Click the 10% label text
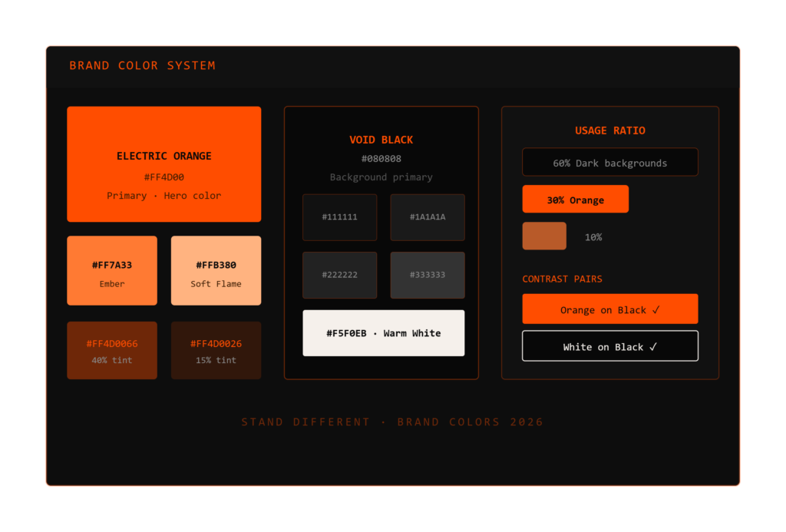Screen dimensions: 786x532 (x=593, y=237)
